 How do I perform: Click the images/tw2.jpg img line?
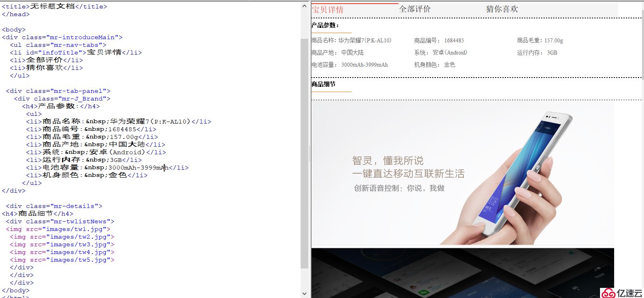tap(62, 237)
